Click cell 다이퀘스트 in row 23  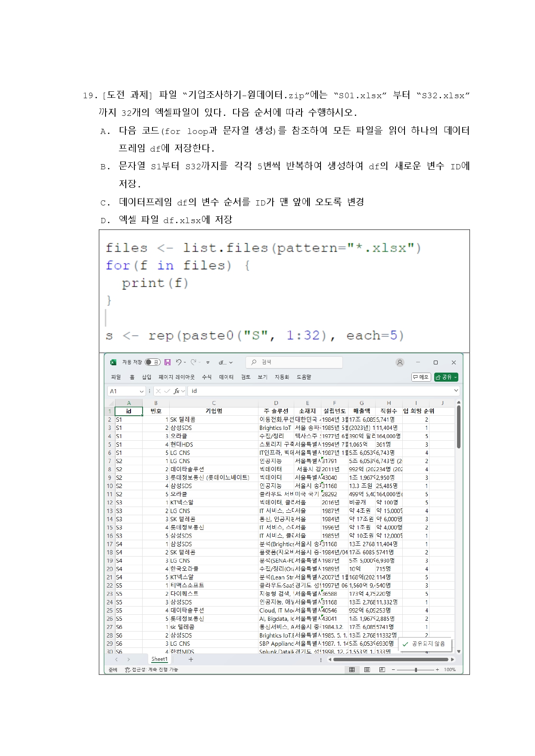214,594
